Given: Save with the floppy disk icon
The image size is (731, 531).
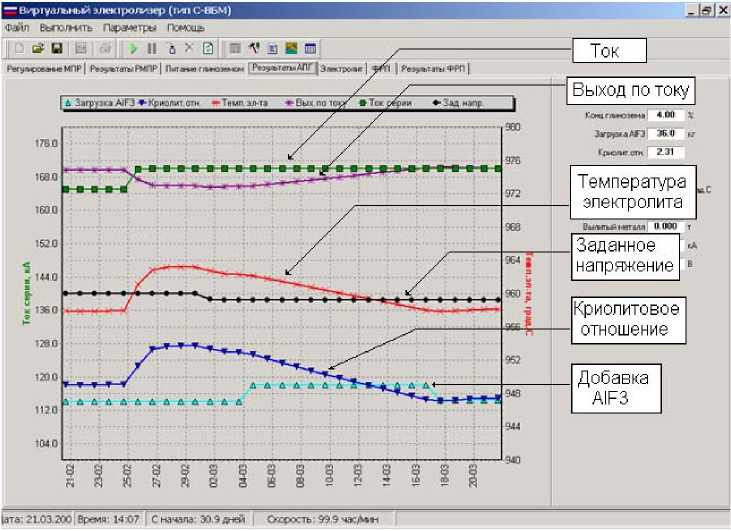Looking at the screenshot, I should (56, 48).
